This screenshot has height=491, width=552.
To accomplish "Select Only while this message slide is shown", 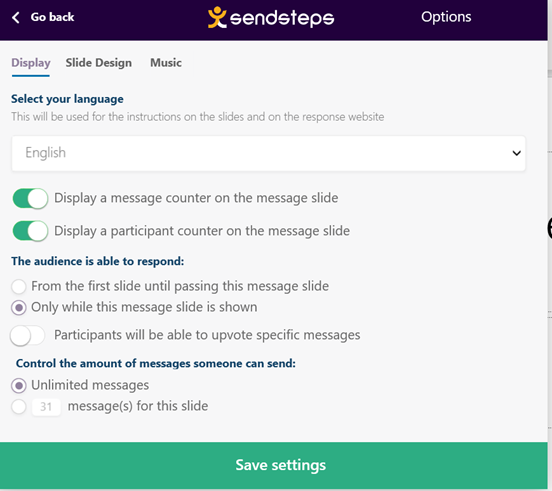I will click(x=19, y=308).
